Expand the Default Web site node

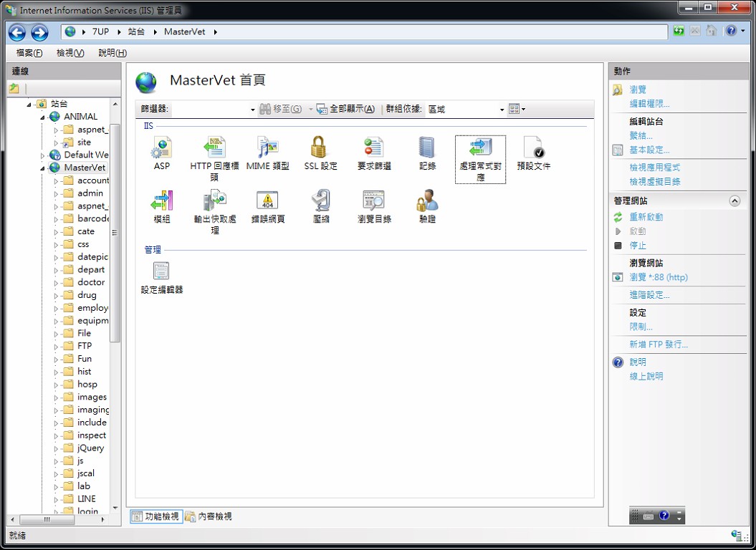point(42,155)
